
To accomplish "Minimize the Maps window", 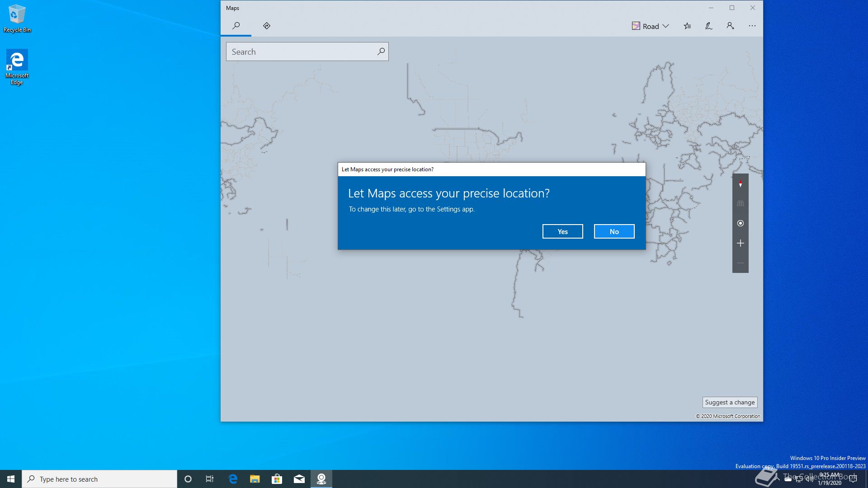I will pyautogui.click(x=711, y=8).
